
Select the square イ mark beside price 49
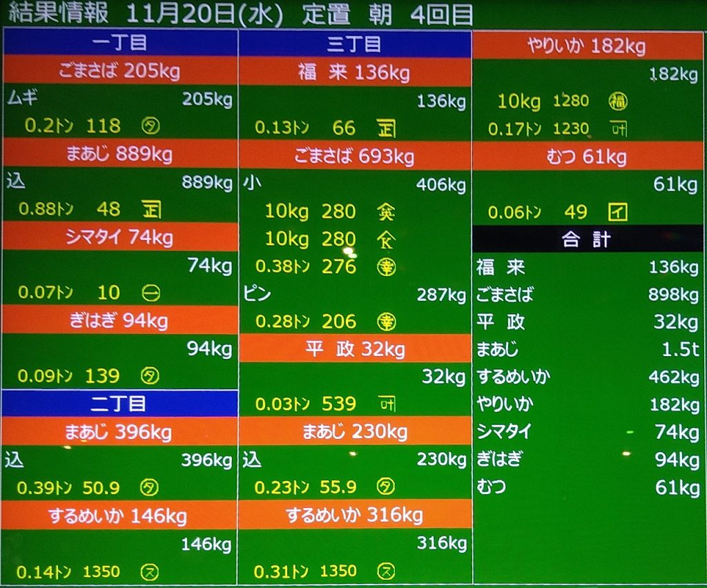617,212
